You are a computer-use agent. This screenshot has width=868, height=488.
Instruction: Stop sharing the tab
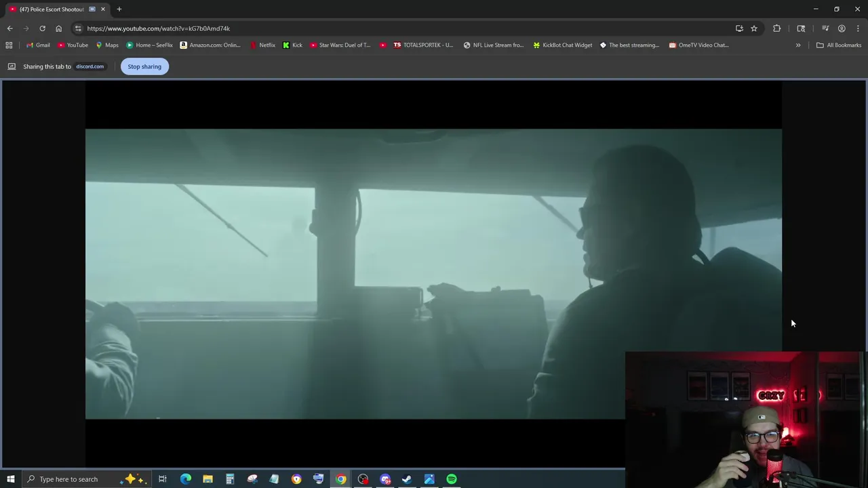tap(144, 66)
